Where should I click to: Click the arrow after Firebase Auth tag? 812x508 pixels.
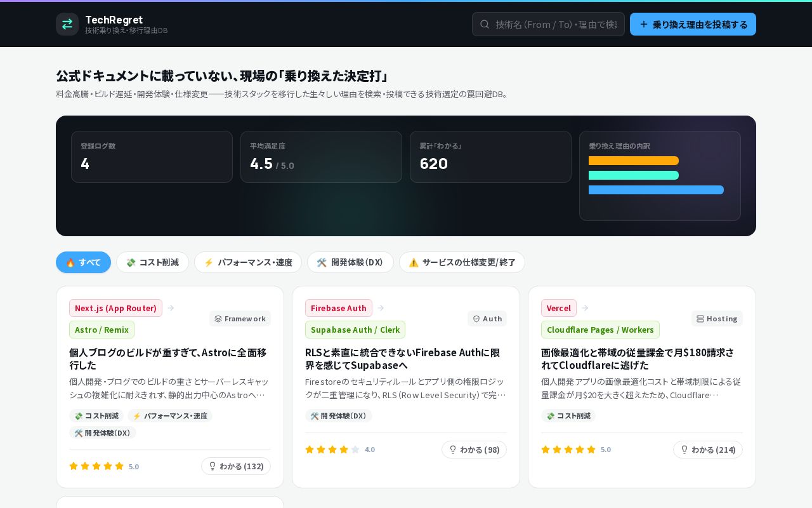(x=381, y=308)
